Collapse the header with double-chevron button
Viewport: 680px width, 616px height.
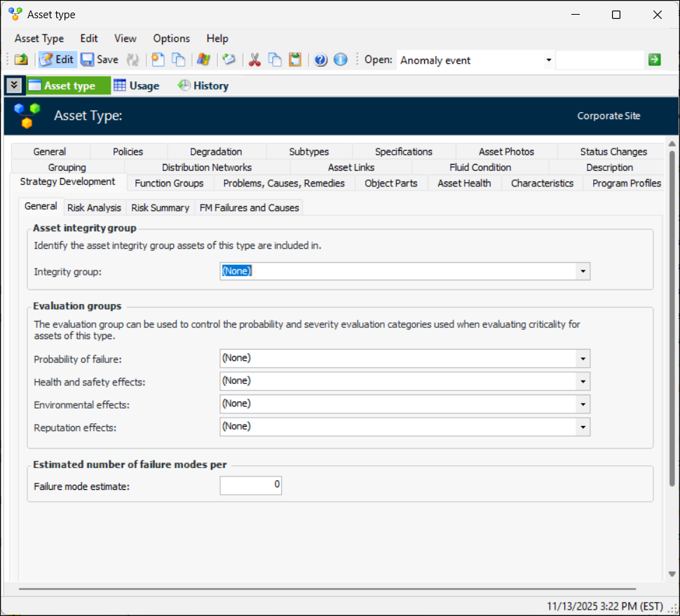14,85
